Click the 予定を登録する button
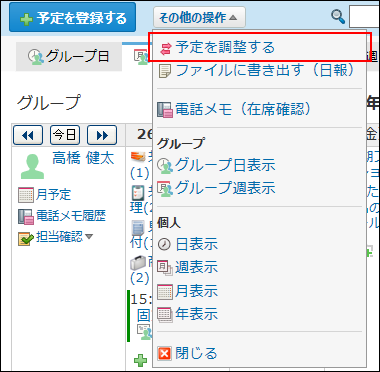 [x=72, y=17]
